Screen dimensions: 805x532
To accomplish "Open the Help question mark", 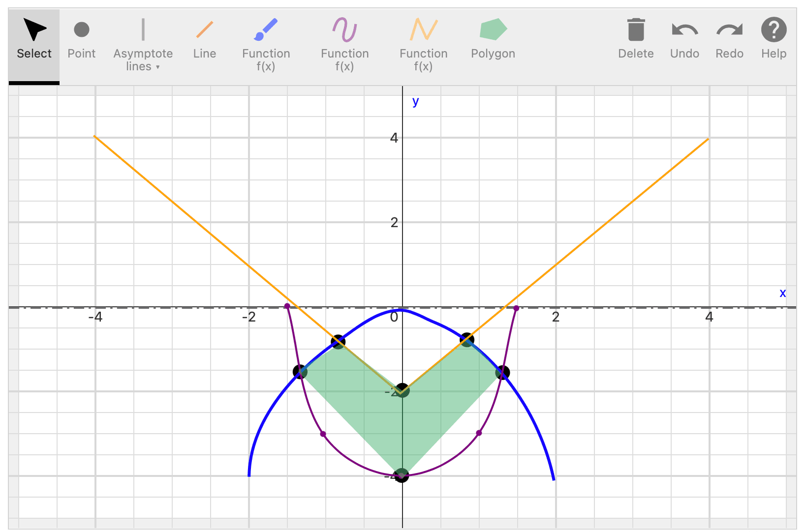I will coord(774,39).
